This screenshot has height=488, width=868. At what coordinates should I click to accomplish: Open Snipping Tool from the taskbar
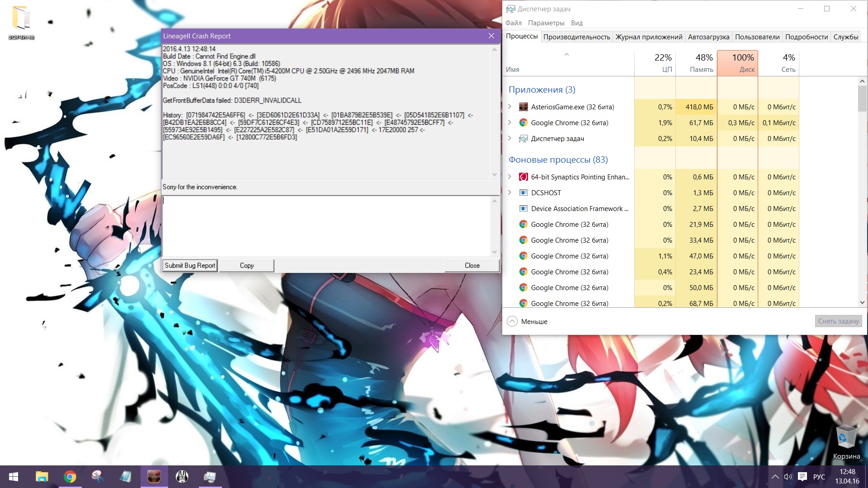pos(98,477)
